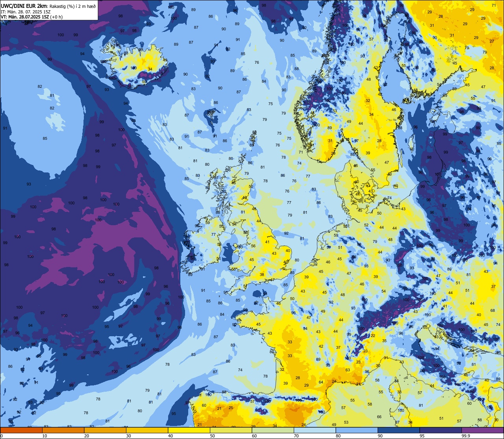
Task: Click the legend tick label 99.9
Action: point(466,436)
